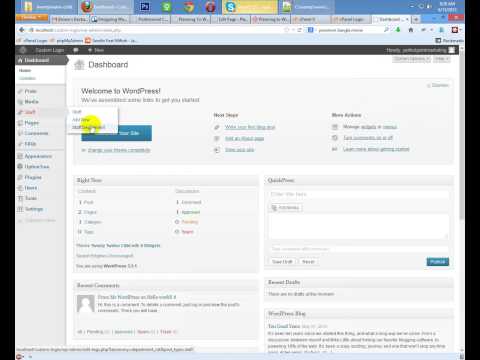Click the search magnifier icon in Firefox search box
480x360 pixels.
386,30
